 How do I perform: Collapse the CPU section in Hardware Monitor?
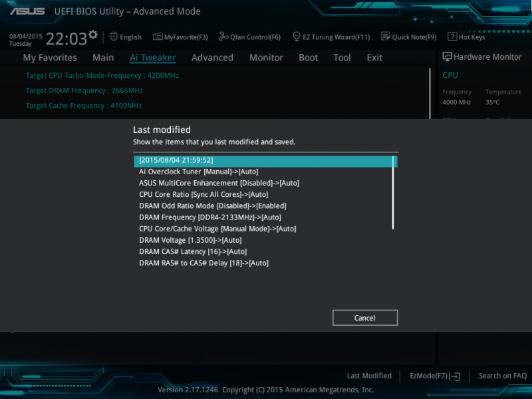coord(450,75)
